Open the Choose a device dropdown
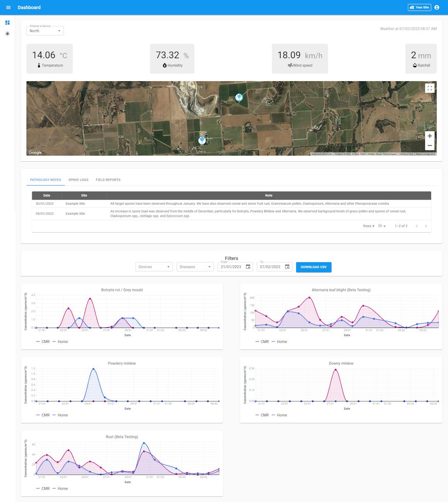 (45, 31)
